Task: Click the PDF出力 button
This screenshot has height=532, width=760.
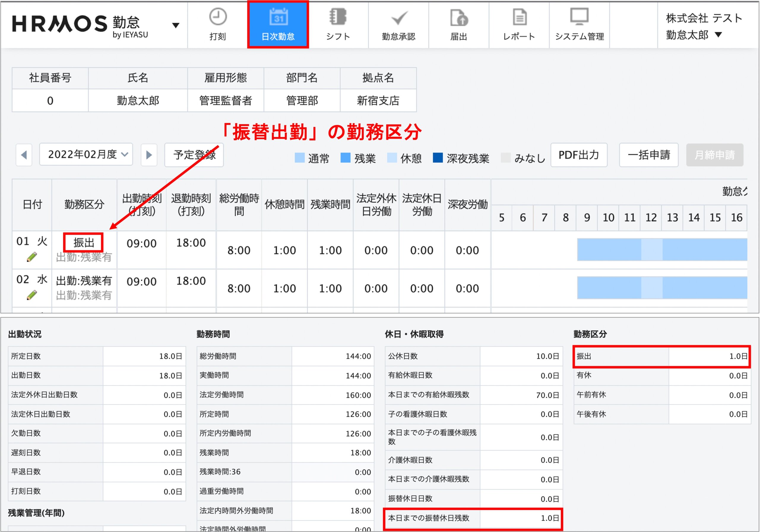Action: pos(579,155)
